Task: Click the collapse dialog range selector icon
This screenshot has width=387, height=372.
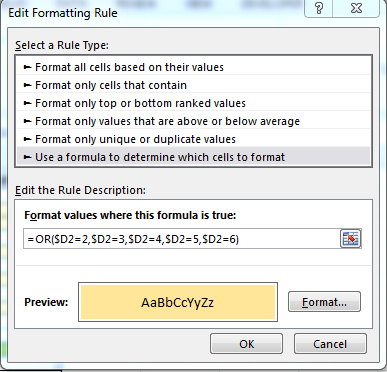Action: pos(351,239)
